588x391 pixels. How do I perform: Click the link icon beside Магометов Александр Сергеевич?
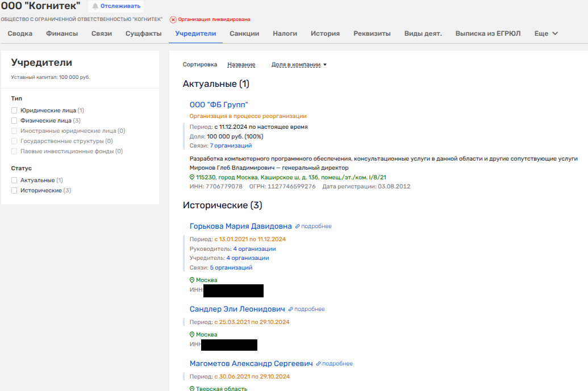click(319, 364)
